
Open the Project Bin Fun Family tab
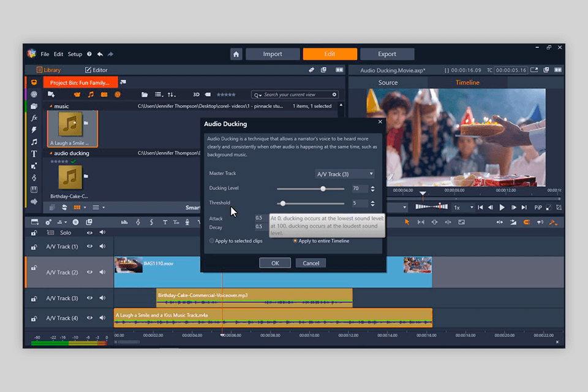(x=80, y=83)
